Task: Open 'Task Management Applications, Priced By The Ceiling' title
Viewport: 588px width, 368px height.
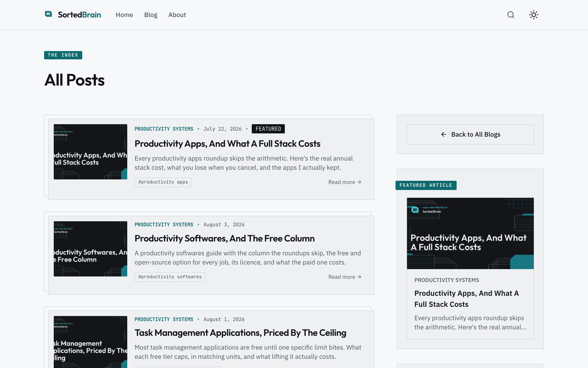Action: pos(240,333)
